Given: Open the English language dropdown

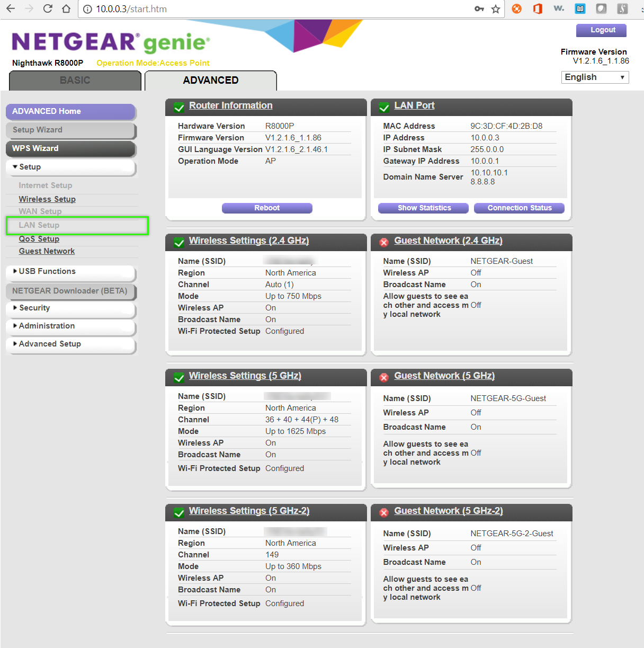Looking at the screenshot, I should point(594,77).
